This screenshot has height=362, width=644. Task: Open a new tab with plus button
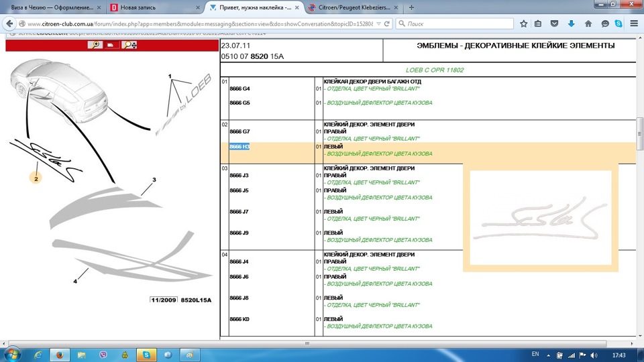(411, 7)
